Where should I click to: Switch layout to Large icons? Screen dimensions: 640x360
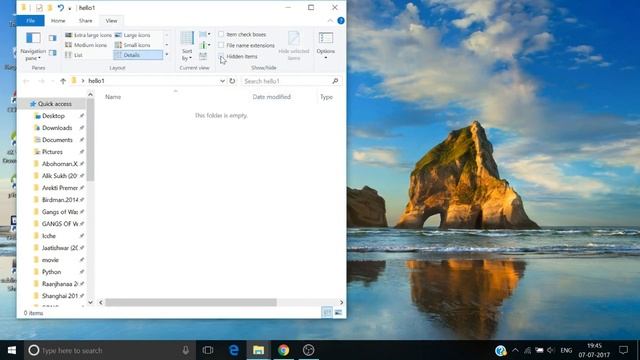133,35
